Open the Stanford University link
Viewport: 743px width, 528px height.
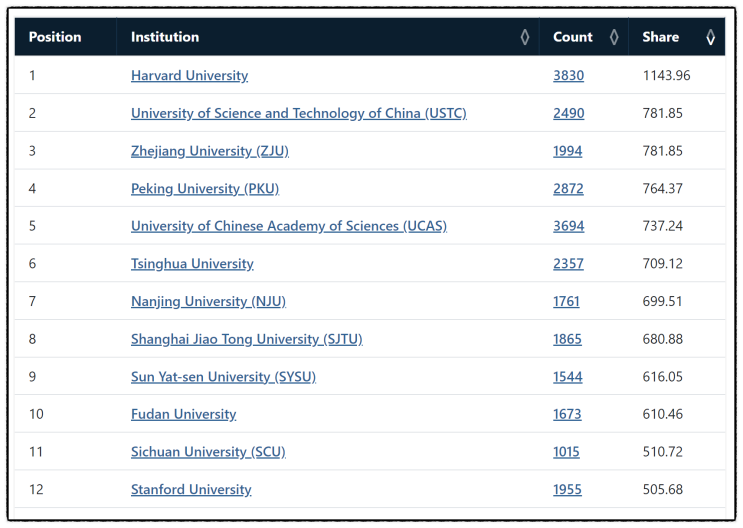191,490
